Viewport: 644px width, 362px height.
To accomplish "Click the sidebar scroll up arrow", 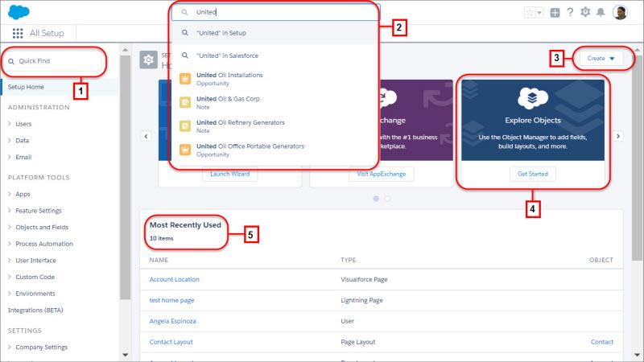I will (x=126, y=50).
